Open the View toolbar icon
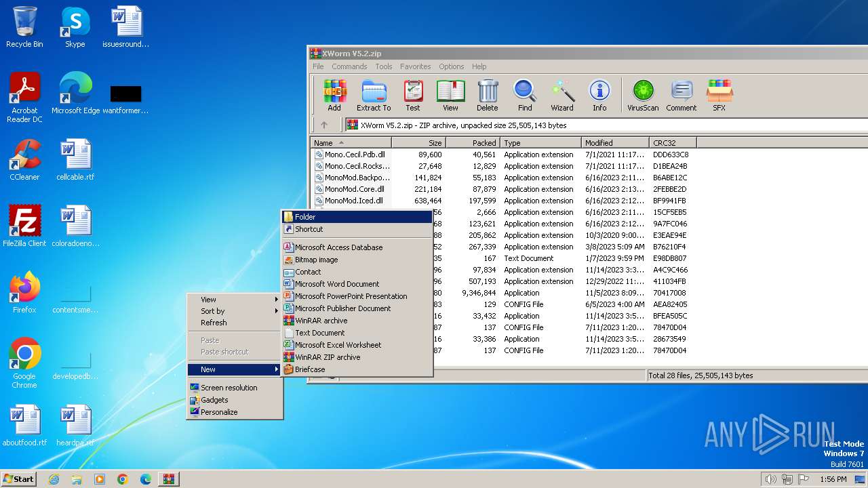 pyautogui.click(x=450, y=96)
